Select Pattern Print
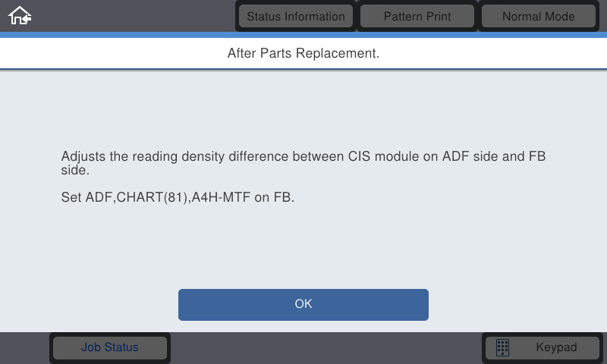Viewport: 607px width, 364px height. (417, 16)
